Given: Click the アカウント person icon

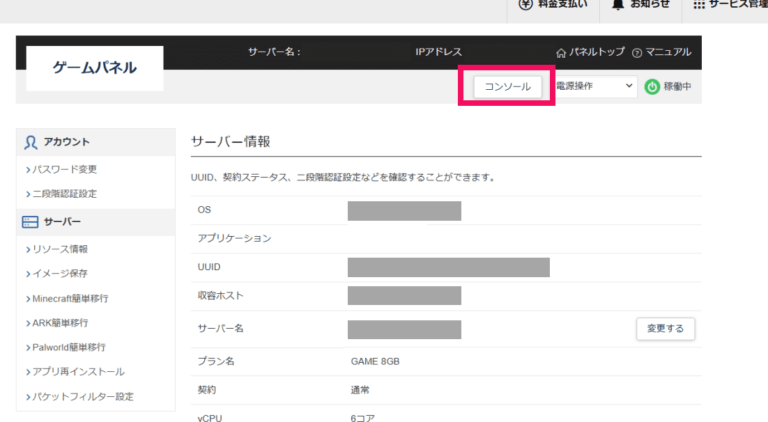Looking at the screenshot, I should pos(31,142).
